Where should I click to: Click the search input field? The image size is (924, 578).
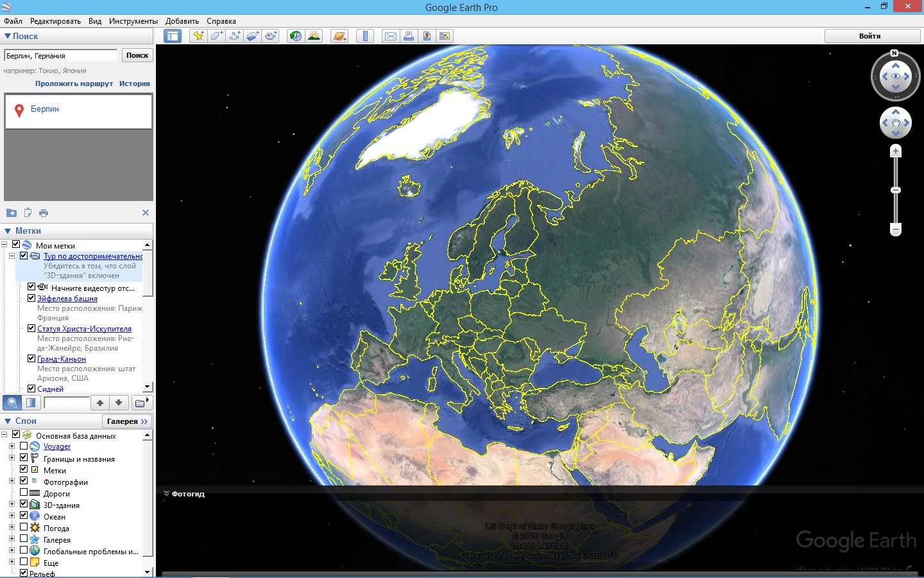(x=61, y=55)
